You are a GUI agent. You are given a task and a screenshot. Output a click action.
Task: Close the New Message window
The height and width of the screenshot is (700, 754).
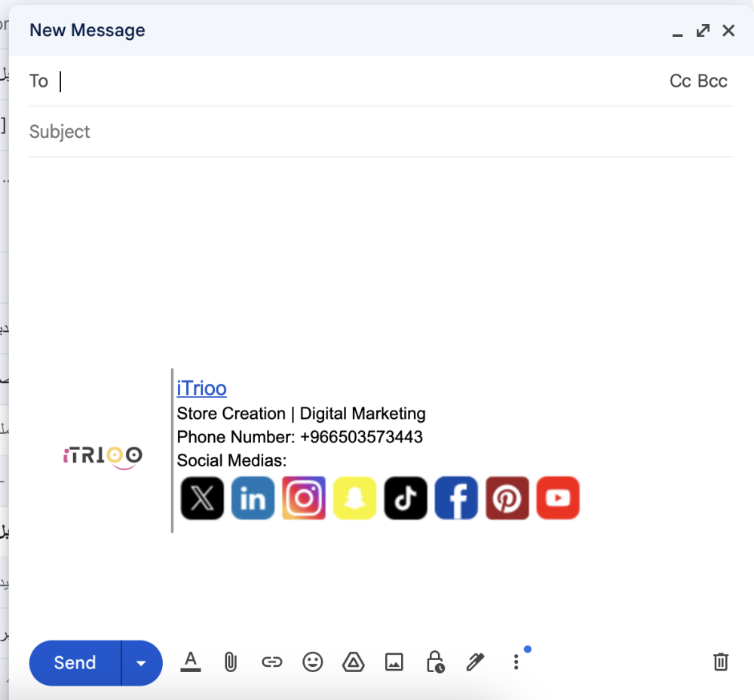click(728, 31)
